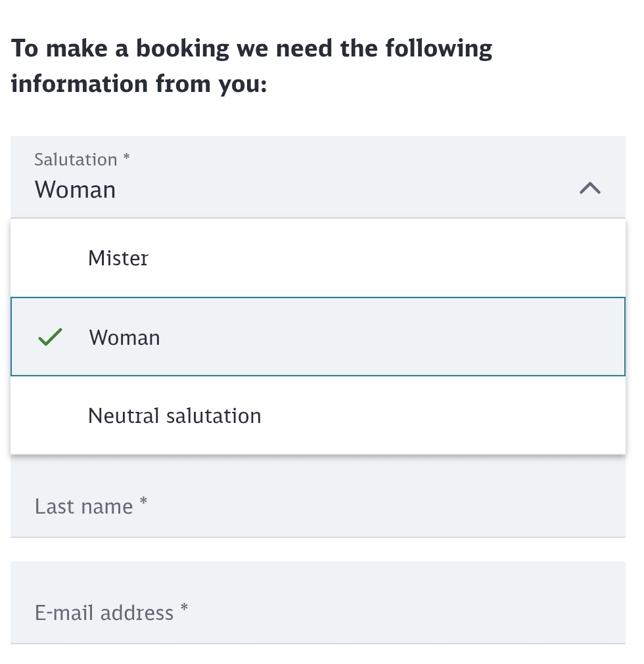Screen dimensions: 644x664
Task: Choose the Woman option in the list
Action: [317, 338]
